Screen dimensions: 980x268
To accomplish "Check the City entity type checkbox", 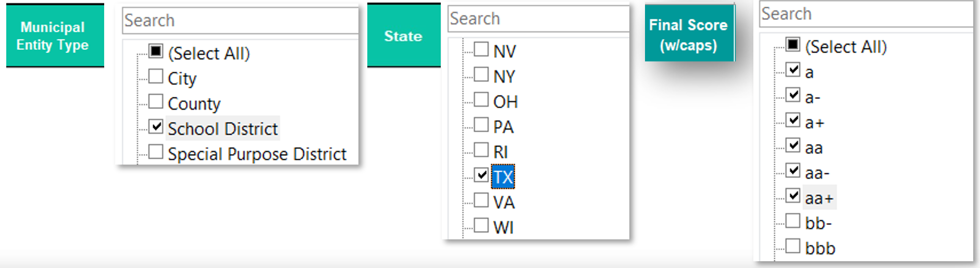I will pyautogui.click(x=156, y=76).
